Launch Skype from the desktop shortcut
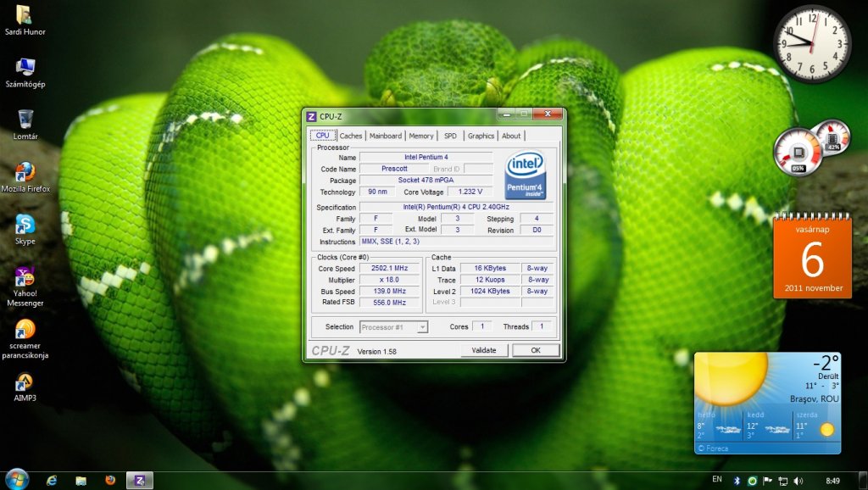 25,229
